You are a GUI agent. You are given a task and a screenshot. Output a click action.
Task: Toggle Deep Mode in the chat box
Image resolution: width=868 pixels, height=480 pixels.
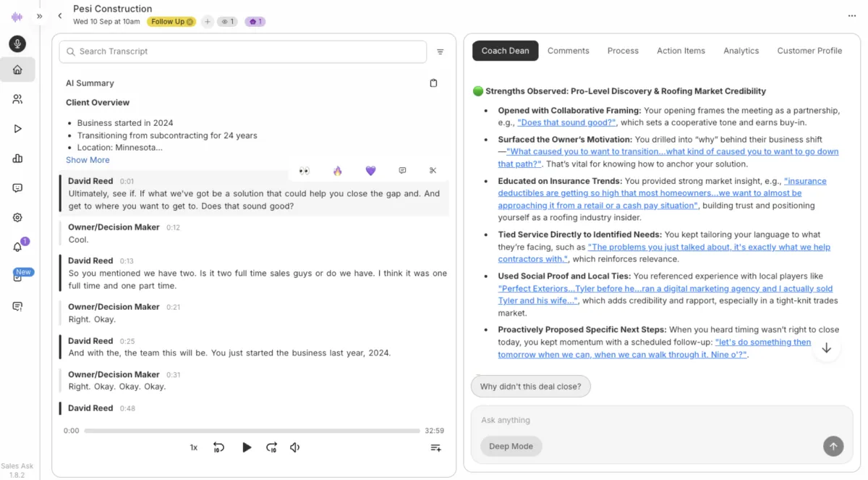(511, 447)
